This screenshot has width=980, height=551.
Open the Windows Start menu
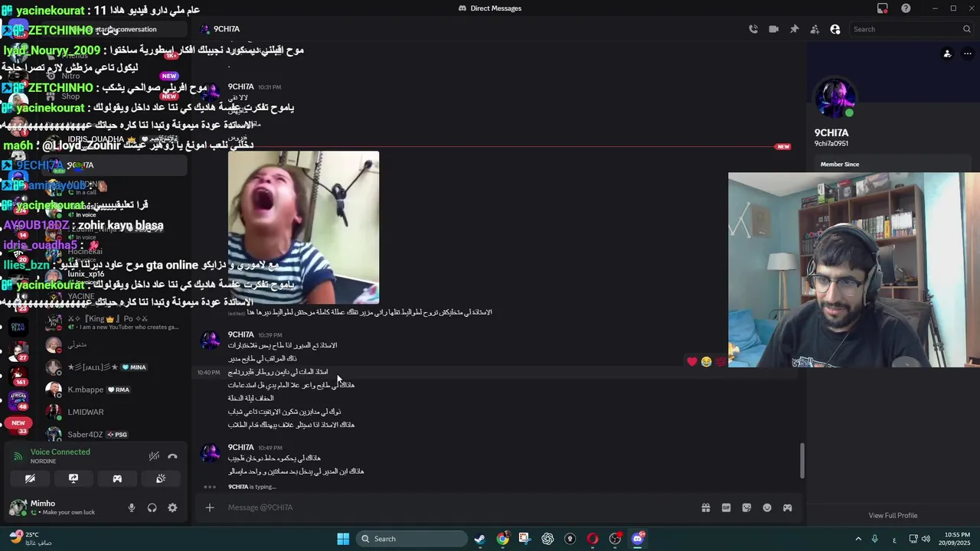(x=343, y=539)
